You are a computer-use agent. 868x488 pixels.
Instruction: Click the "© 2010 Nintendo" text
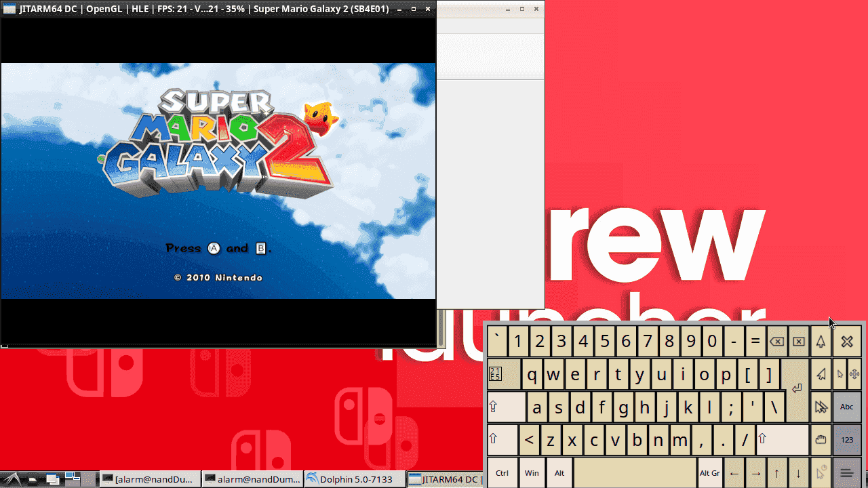(218, 277)
